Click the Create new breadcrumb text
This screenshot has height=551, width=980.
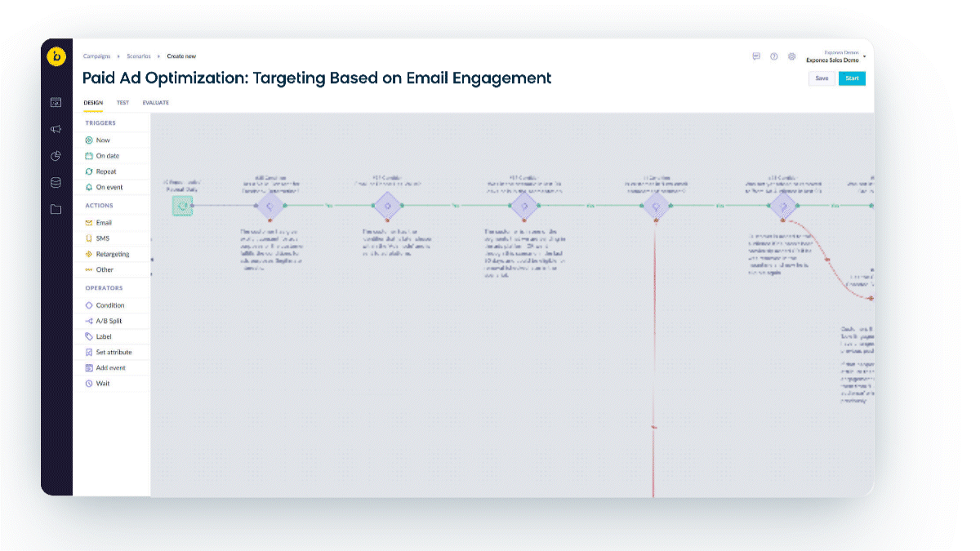(x=181, y=56)
